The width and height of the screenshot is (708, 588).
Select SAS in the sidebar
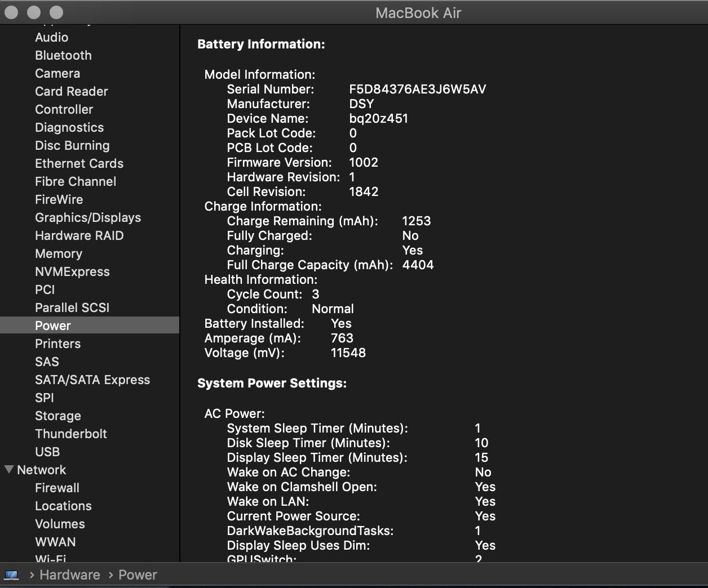(x=47, y=362)
